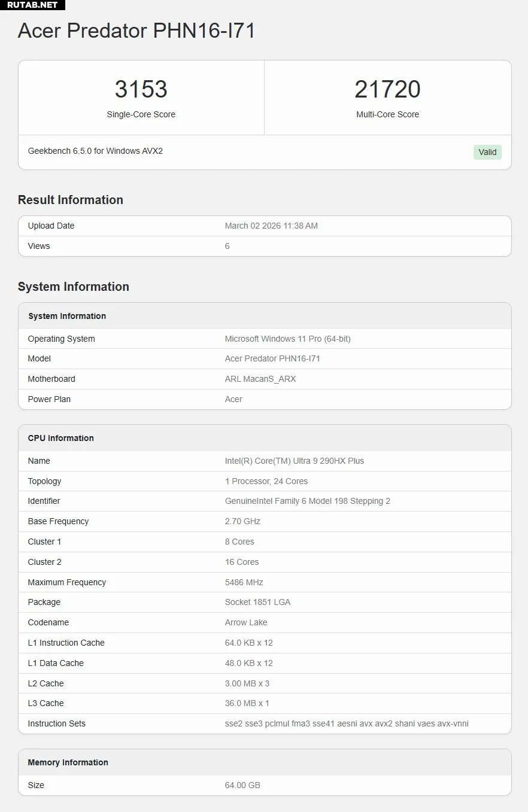Click the green Valid badge
This screenshot has height=812, width=528.
click(487, 152)
